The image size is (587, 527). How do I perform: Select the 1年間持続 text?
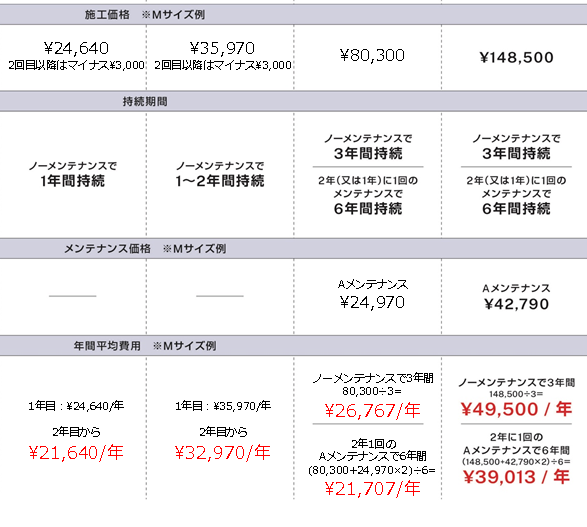point(73,181)
